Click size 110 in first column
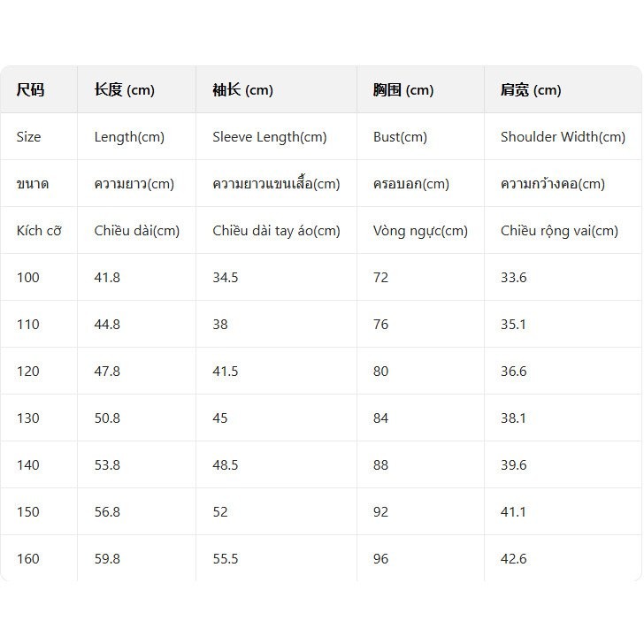 (28, 325)
